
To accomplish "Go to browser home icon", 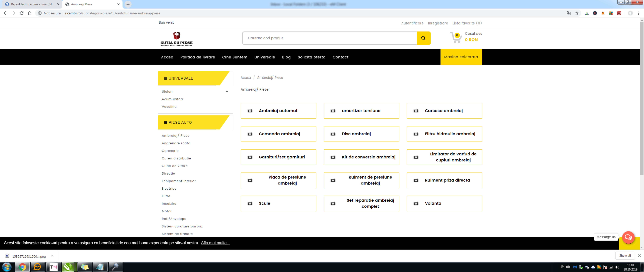I will pos(30,13).
